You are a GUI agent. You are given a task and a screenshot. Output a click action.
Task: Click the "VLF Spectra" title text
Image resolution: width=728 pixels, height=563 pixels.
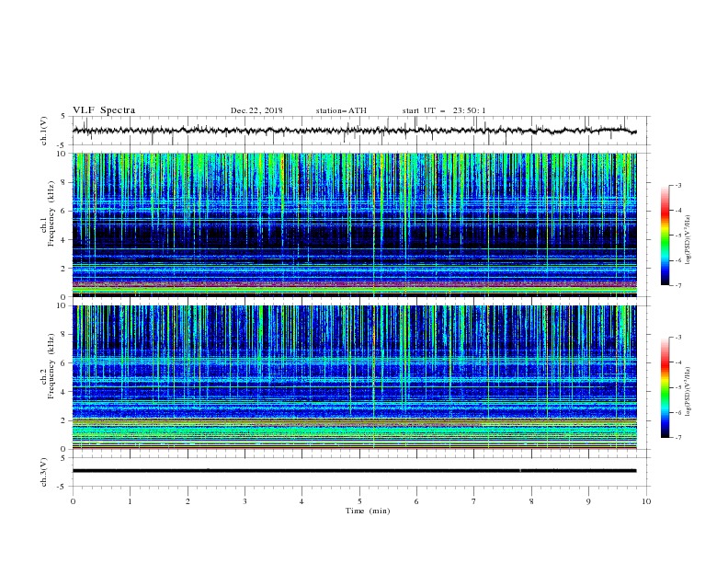pyautogui.click(x=104, y=110)
